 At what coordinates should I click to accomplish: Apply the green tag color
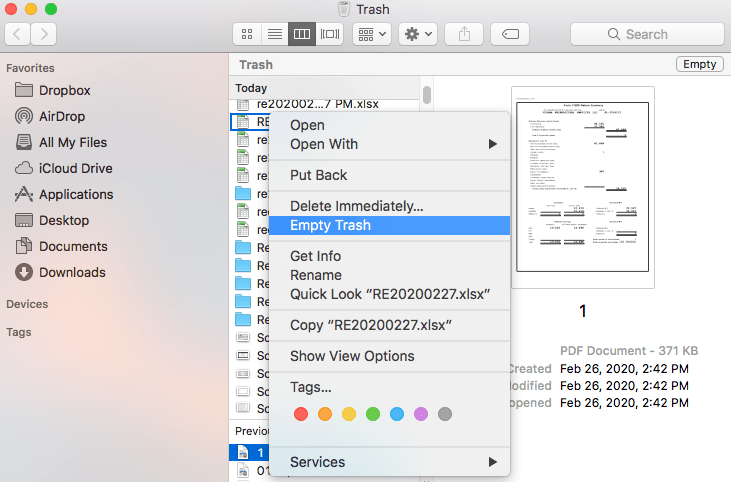[x=373, y=414]
